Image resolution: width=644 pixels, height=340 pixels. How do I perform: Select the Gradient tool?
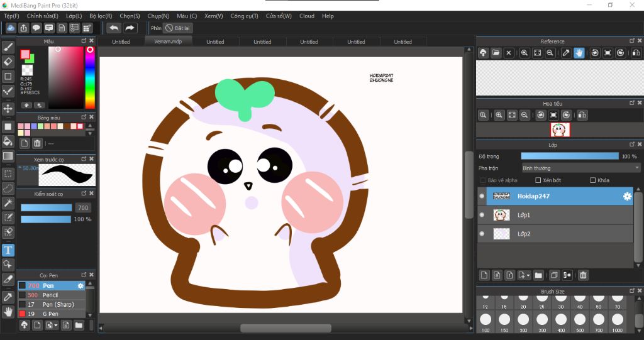pyautogui.click(x=8, y=156)
